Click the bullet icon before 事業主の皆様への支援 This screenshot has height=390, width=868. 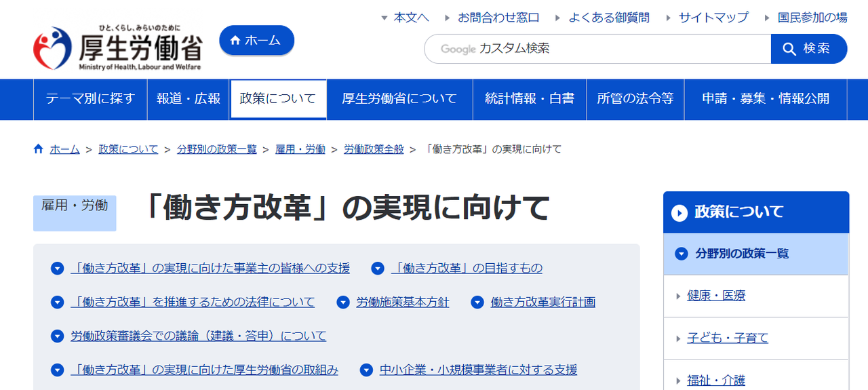point(57,269)
